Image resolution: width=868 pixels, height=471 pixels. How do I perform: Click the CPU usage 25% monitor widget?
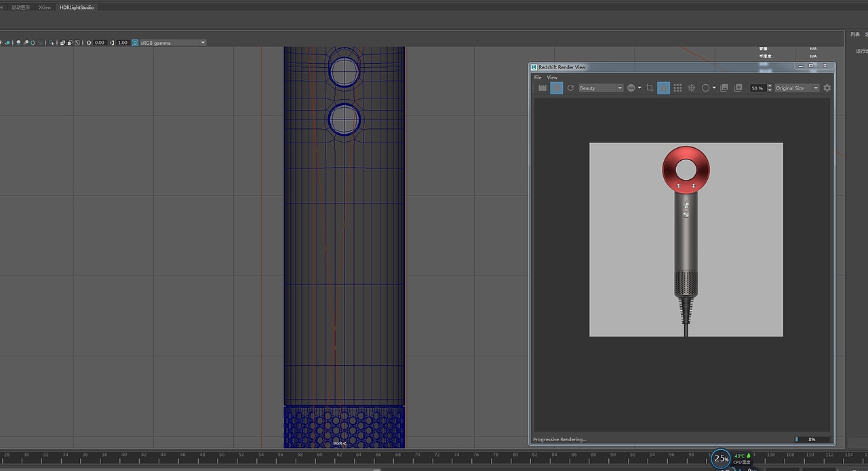point(721,459)
